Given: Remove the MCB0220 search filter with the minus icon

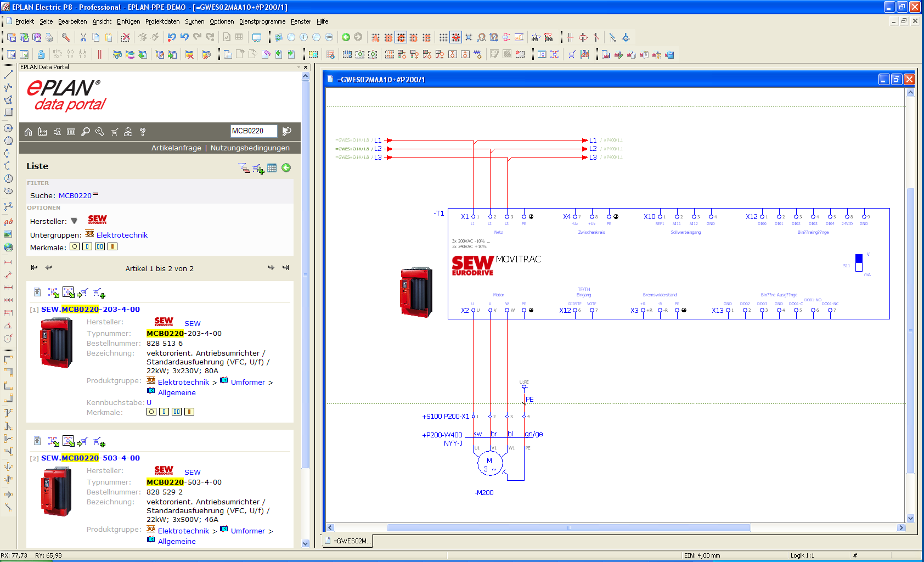Looking at the screenshot, I should (95, 194).
